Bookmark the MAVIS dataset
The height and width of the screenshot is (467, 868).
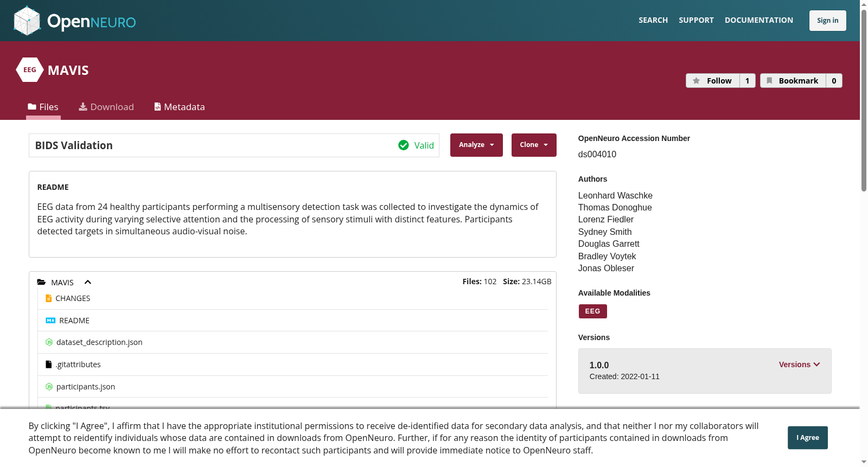[x=793, y=81]
